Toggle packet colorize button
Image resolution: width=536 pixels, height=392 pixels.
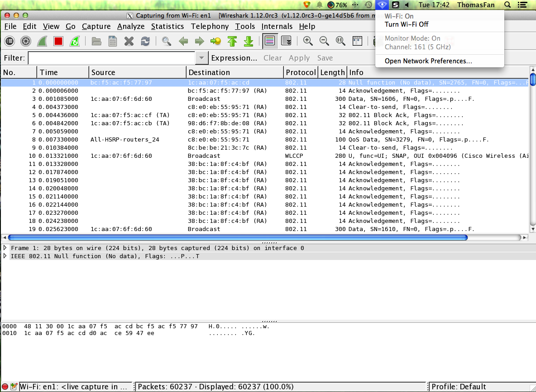point(270,41)
